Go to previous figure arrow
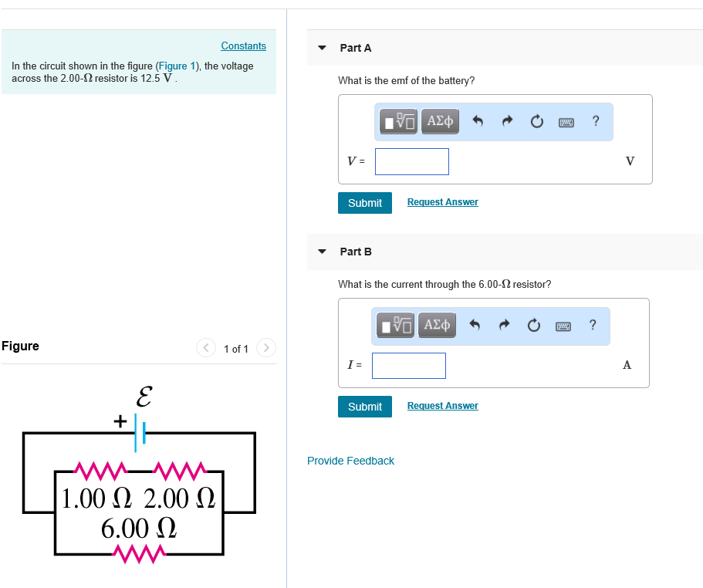 206,348
